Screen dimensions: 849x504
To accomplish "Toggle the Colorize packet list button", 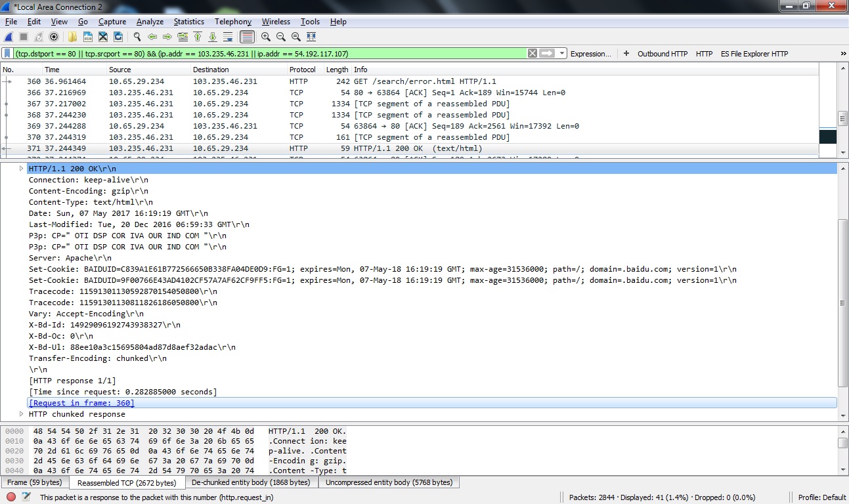I will tap(247, 37).
